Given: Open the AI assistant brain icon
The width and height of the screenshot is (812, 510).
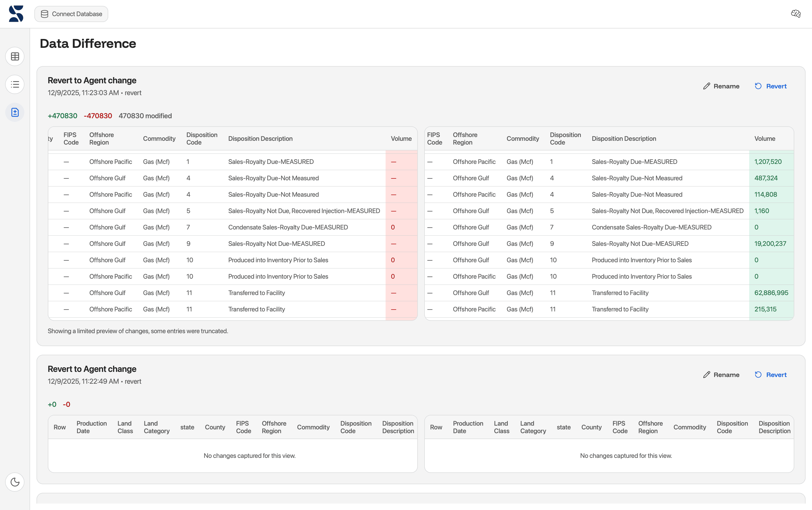Looking at the screenshot, I should [795, 14].
